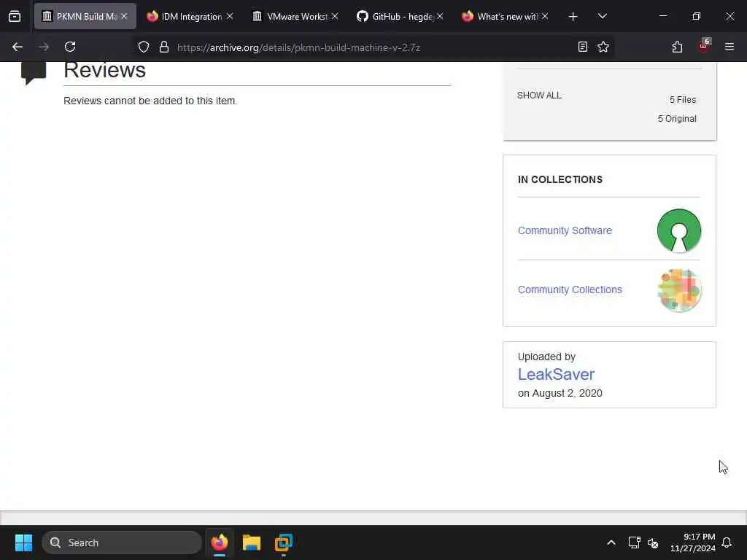Open a new tab with plus button
Image resolution: width=747 pixels, height=560 pixels.
tap(573, 17)
